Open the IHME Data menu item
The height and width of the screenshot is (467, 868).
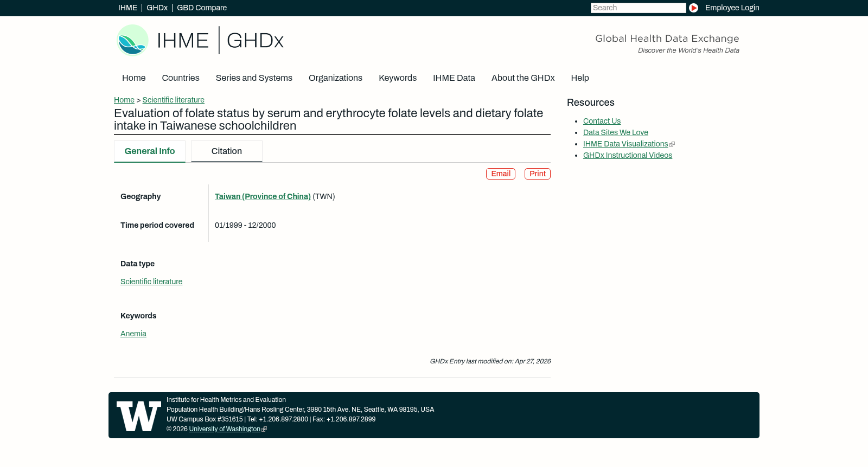coord(454,78)
